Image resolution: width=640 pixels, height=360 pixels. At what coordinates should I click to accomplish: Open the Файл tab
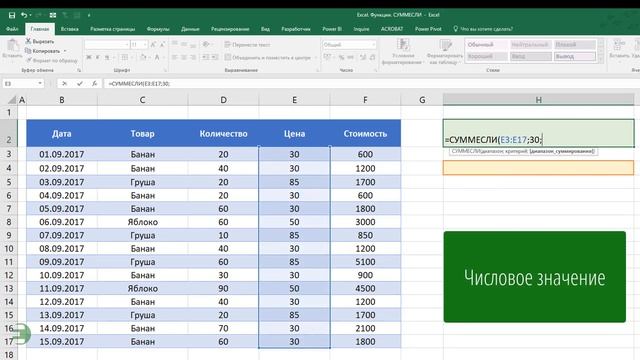click(12, 29)
